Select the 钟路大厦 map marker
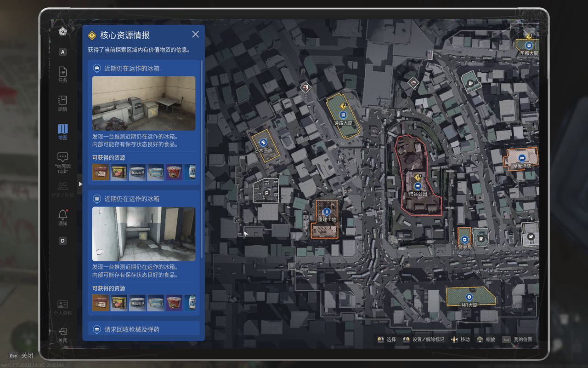This screenshot has height=368, width=588. [343, 115]
